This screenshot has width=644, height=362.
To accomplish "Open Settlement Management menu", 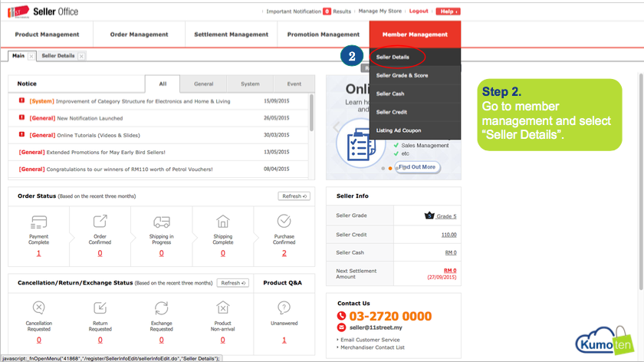I will 231,35.
